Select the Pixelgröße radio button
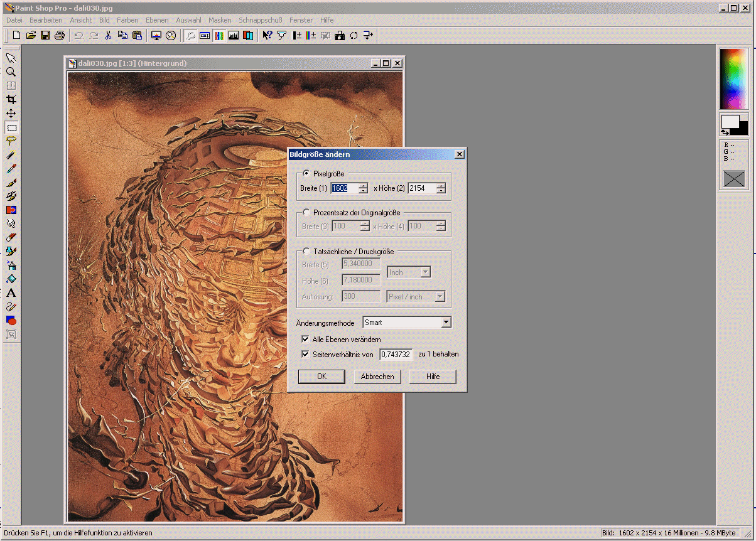The height and width of the screenshot is (541, 756). point(306,173)
